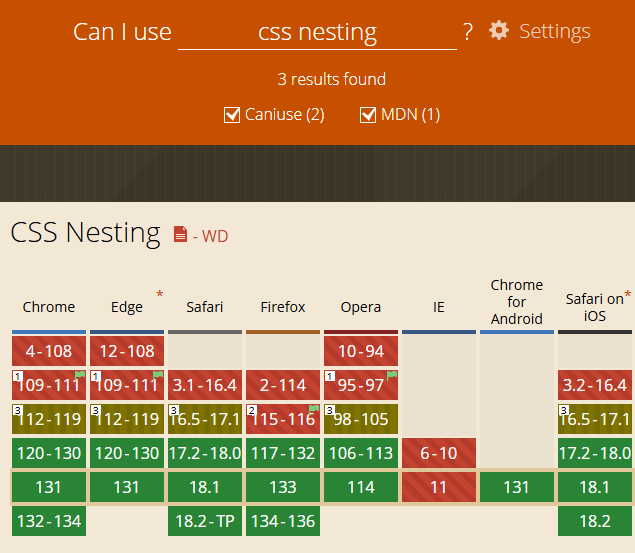
Task: Click current Opera version 114 cell
Action: click(x=361, y=487)
